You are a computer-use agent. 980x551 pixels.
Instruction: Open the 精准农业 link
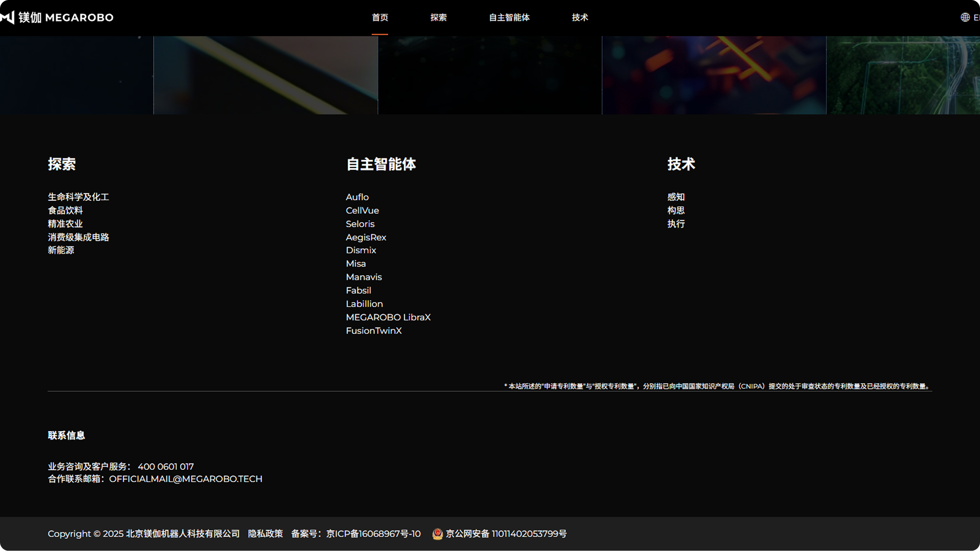(x=65, y=224)
